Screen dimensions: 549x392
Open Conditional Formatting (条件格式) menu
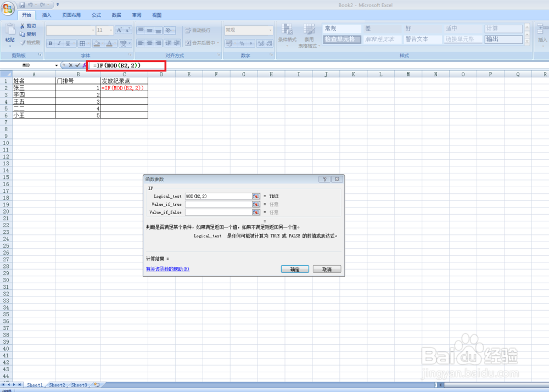point(288,35)
